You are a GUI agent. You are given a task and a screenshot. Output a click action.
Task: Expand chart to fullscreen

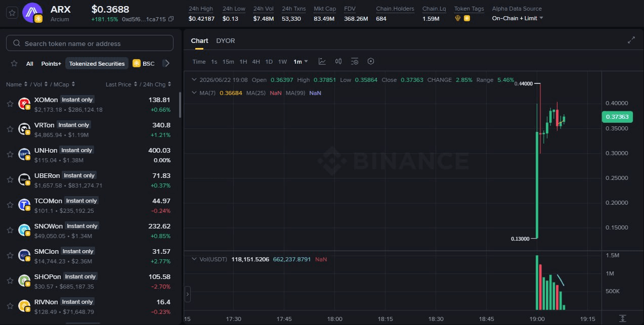[631, 40]
